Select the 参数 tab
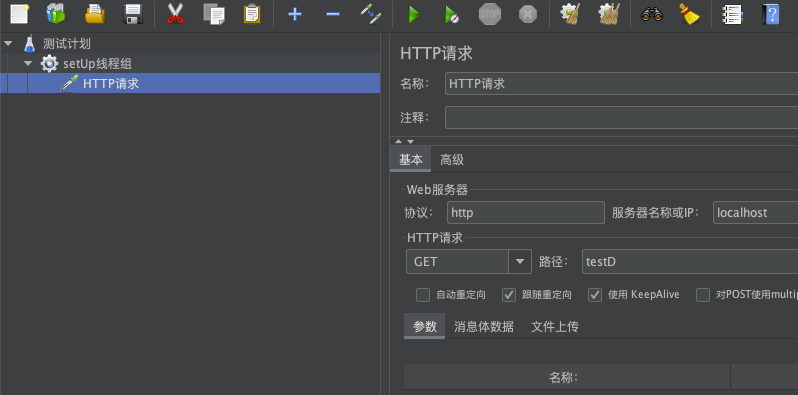The image size is (798, 395). [x=424, y=326]
